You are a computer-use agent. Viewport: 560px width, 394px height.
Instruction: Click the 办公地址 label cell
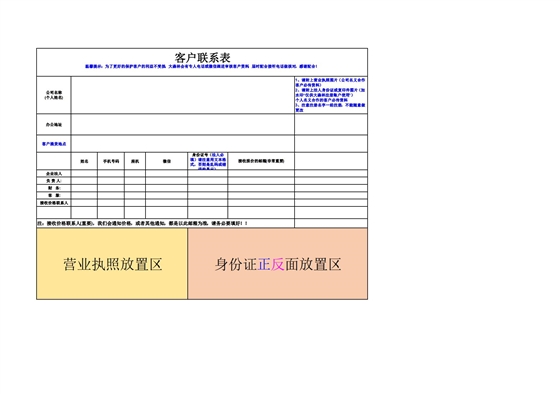tap(54, 125)
